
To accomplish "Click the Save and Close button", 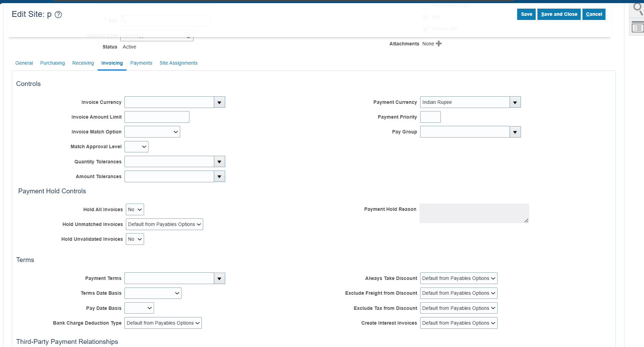I will coord(559,14).
